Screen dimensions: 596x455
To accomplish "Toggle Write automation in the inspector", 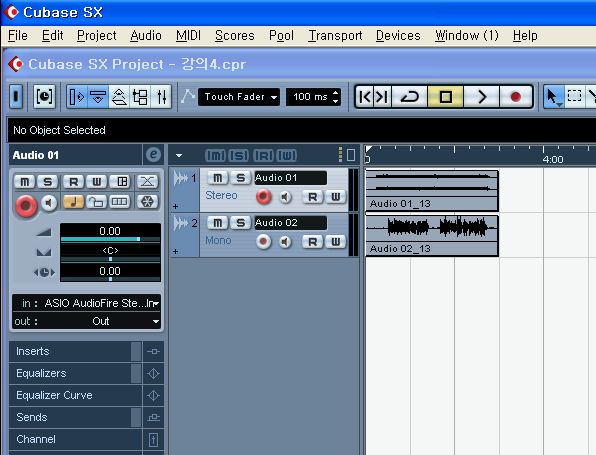I will pos(97,182).
